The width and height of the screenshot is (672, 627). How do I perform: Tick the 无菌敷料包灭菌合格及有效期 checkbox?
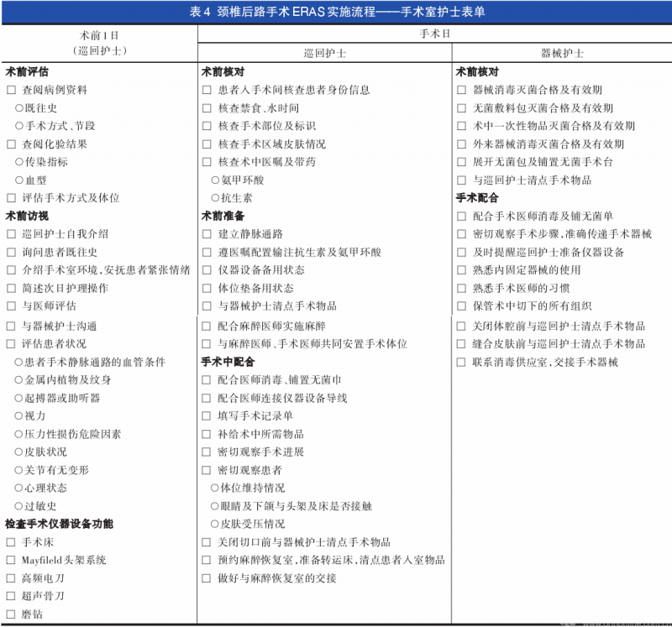point(461,108)
